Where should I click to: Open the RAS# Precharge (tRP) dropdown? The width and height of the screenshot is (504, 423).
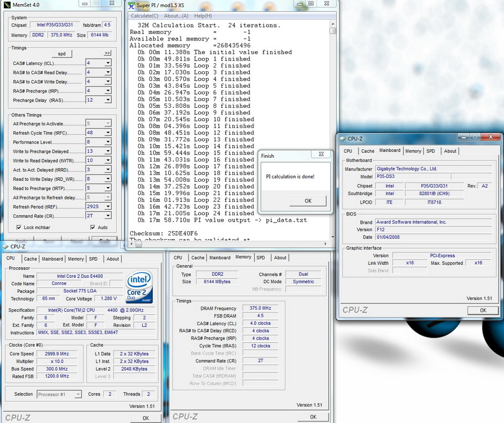coord(108,91)
